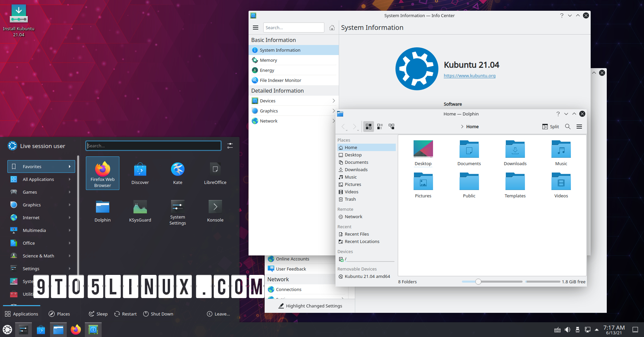This screenshot has height=337, width=644.
Task: Activate the search magnifier in Dolphin's toolbar
Action: click(x=568, y=127)
